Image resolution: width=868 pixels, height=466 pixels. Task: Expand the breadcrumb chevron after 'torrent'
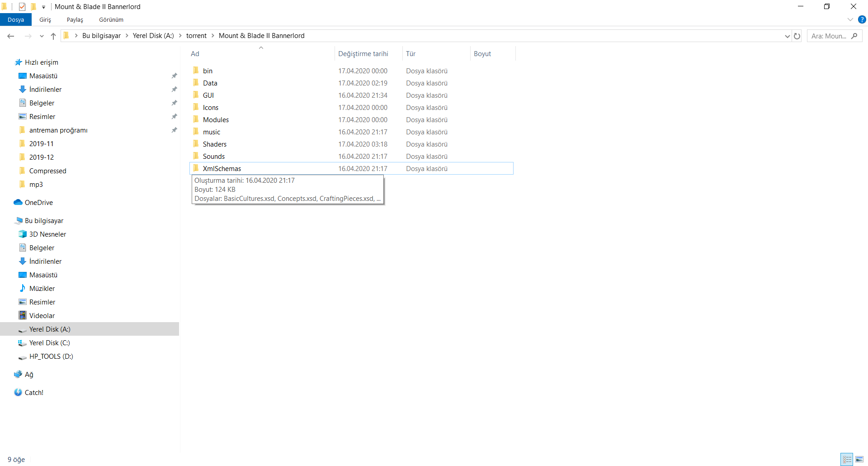213,36
